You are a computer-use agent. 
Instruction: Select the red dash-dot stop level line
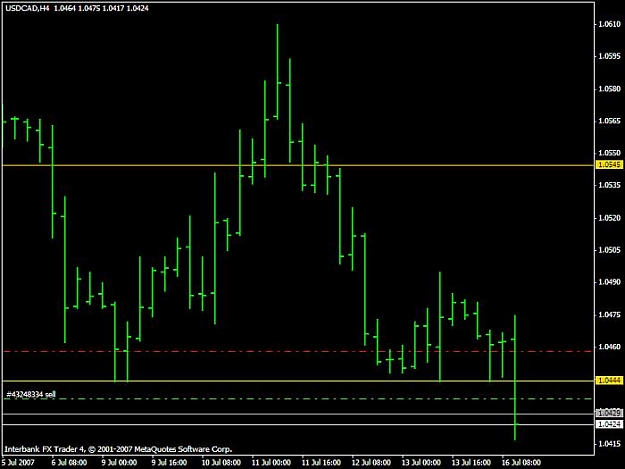(x=298, y=351)
